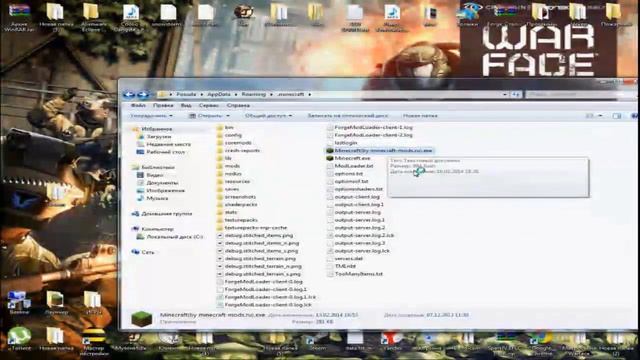Select the servers.dat file

point(349,259)
